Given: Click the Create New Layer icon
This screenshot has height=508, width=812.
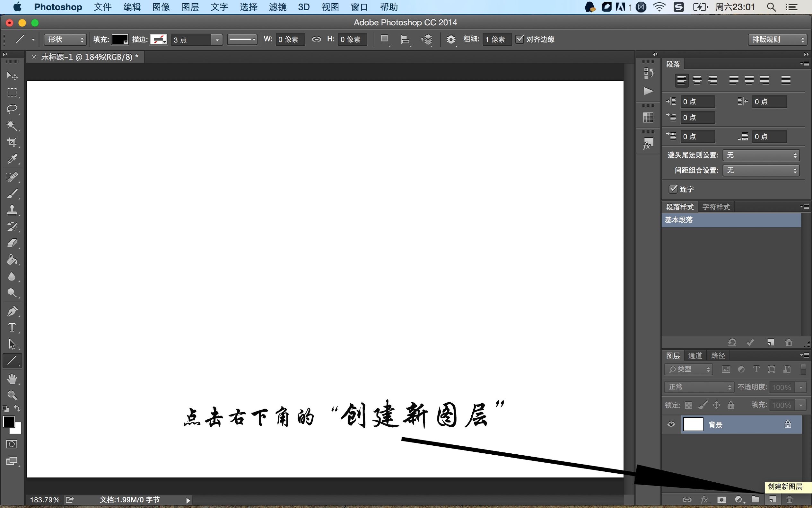Looking at the screenshot, I should pos(772,499).
